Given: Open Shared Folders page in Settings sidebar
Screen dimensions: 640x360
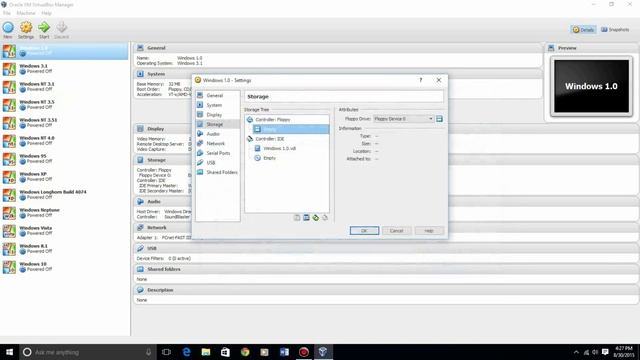Looking at the screenshot, I should (222, 172).
